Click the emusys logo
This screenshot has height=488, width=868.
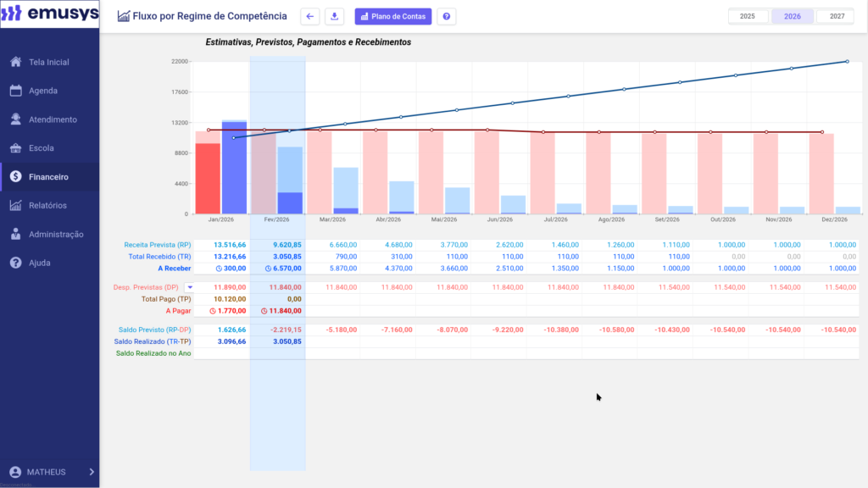[x=49, y=14]
